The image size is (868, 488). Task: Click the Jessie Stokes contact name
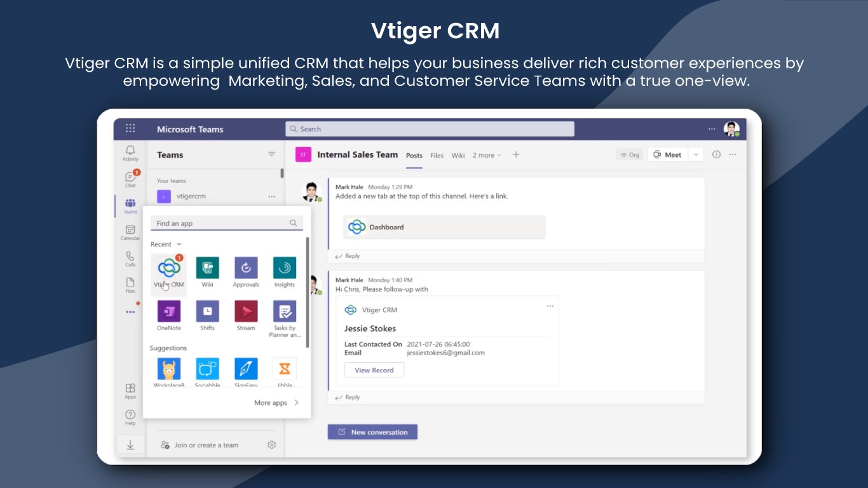(x=370, y=329)
